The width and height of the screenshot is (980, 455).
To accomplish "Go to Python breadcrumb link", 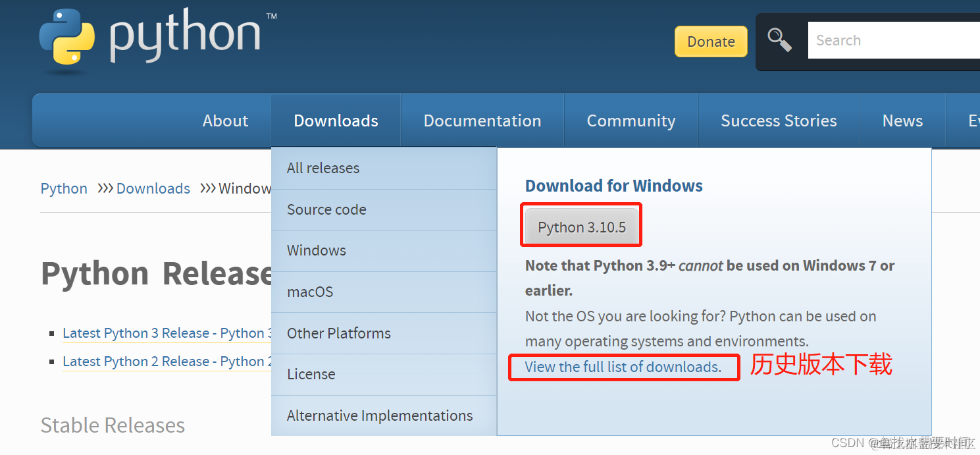I will coord(64,188).
